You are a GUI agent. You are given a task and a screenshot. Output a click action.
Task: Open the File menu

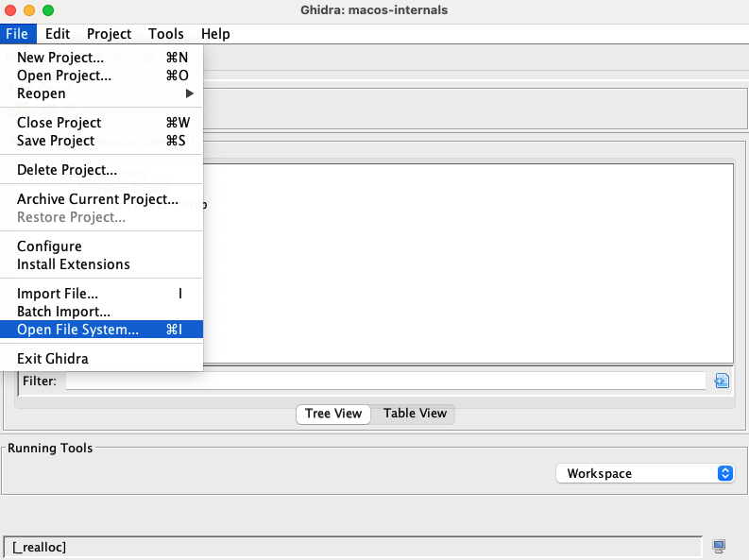pyautogui.click(x=17, y=34)
